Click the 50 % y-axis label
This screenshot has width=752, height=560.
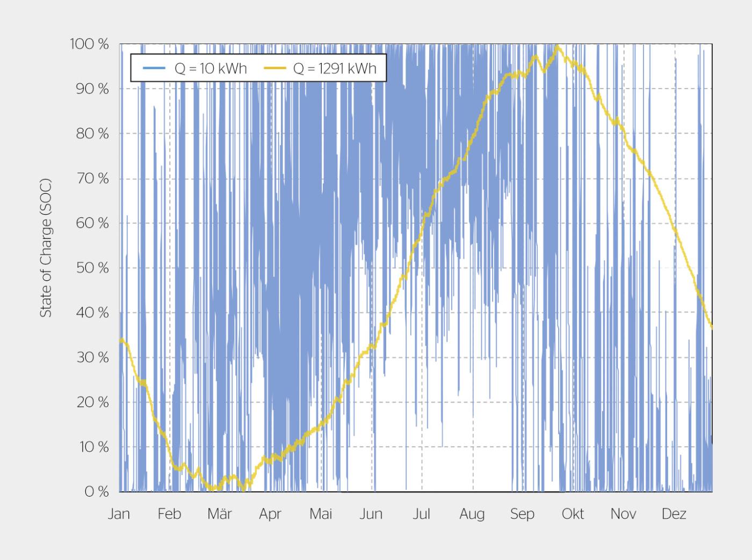pos(92,268)
